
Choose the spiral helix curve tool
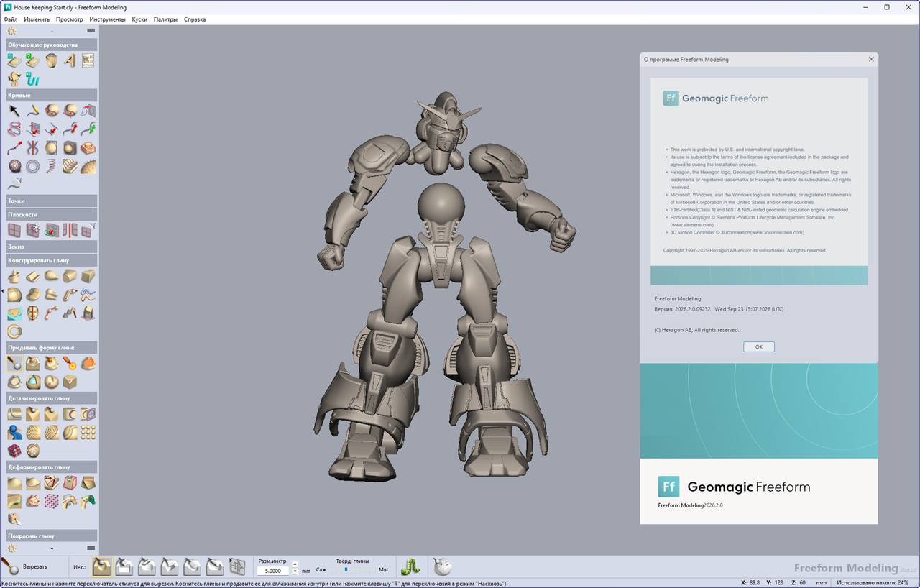coord(52,167)
